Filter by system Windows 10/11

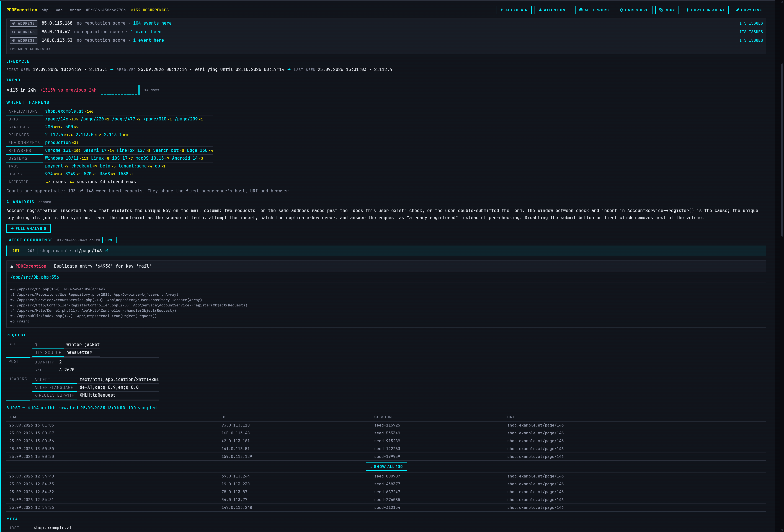click(62, 158)
